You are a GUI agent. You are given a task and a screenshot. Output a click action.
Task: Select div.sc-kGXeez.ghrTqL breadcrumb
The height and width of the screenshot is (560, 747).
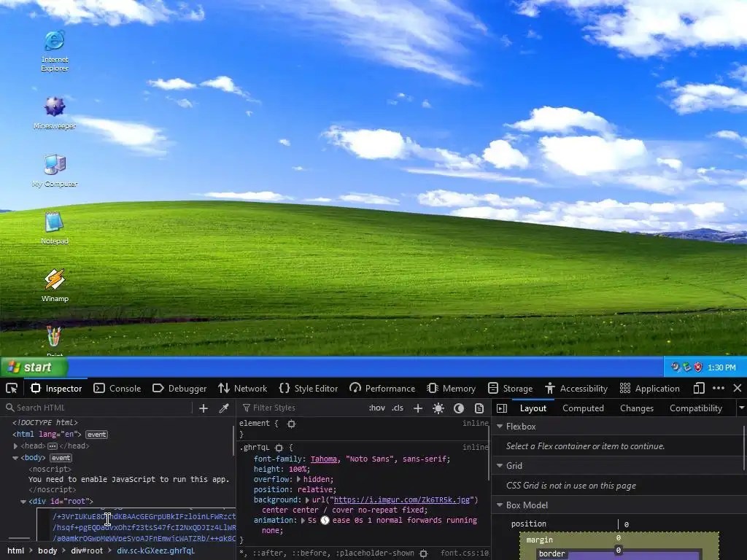point(156,551)
